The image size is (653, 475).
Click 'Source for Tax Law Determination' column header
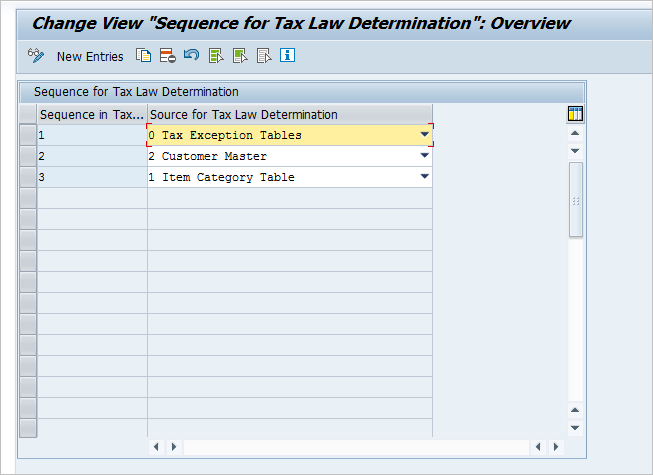tap(290, 114)
